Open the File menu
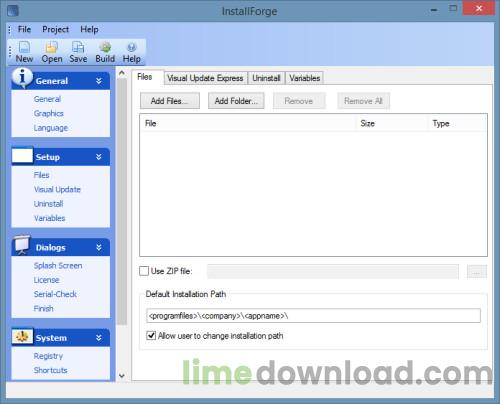The image size is (500, 404). (x=24, y=29)
